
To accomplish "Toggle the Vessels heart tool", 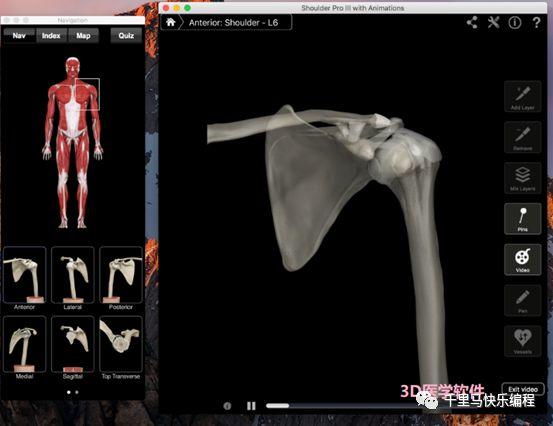I will coord(522,341).
